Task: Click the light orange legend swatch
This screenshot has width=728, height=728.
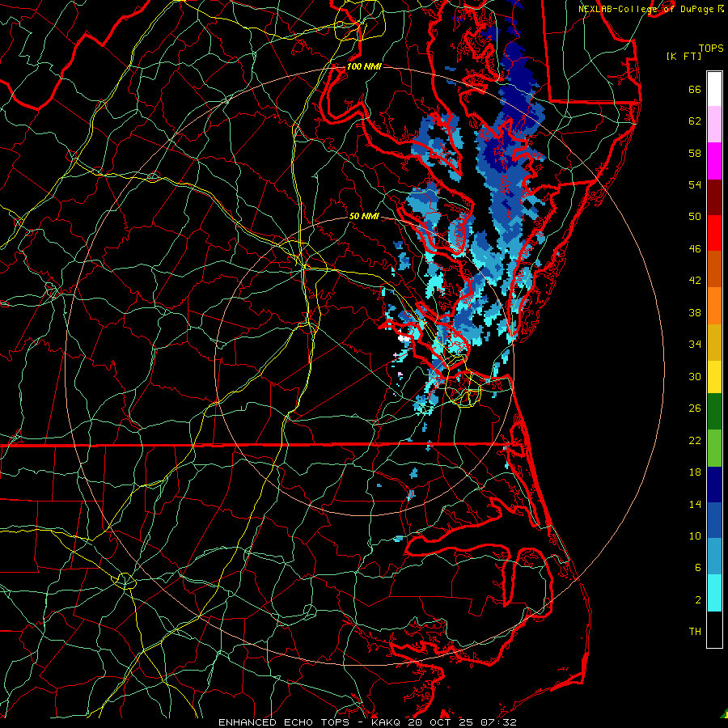Action: pyautogui.click(x=714, y=306)
